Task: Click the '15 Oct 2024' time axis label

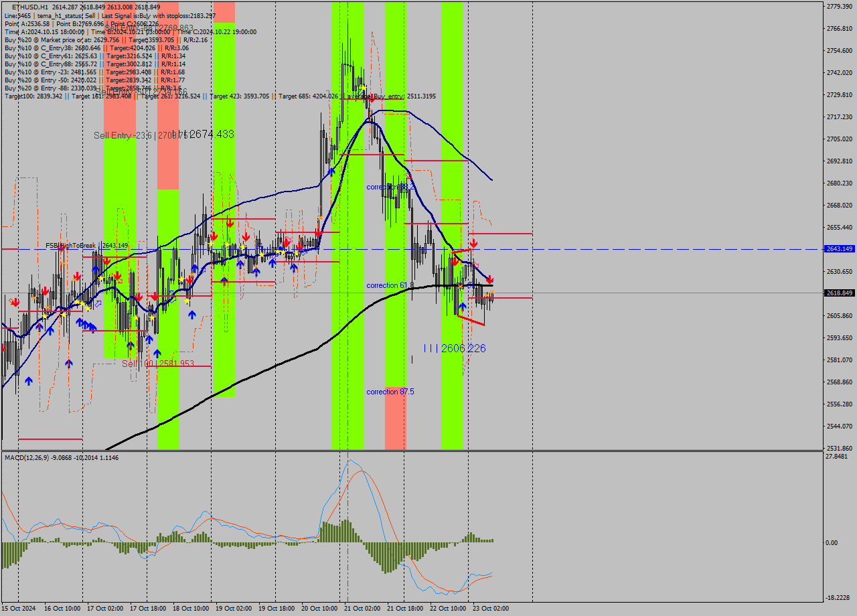Action: coord(20,609)
